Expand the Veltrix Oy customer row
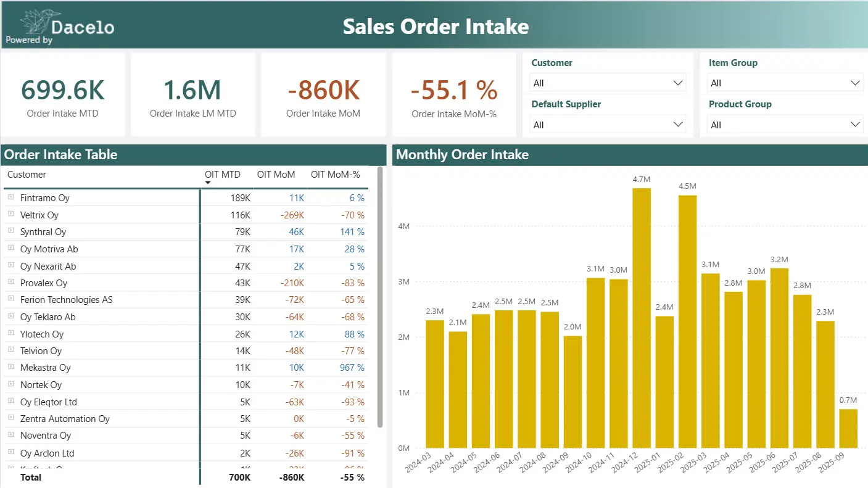The width and height of the screenshot is (868, 488). [10, 214]
